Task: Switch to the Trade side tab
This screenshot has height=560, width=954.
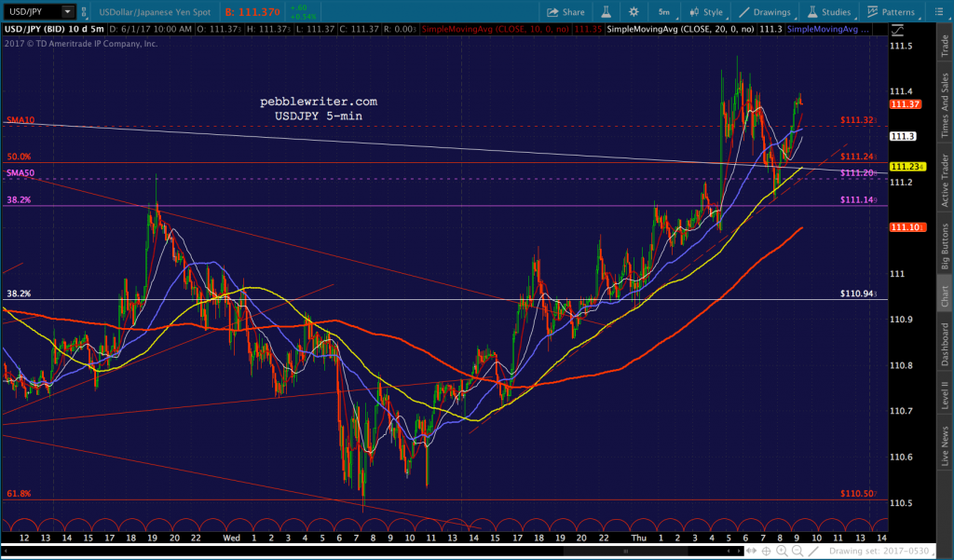Action: [x=945, y=46]
